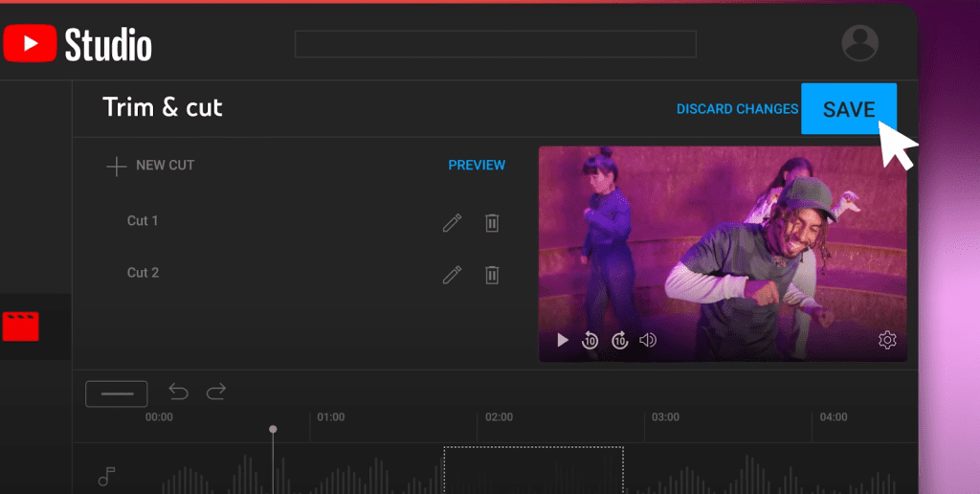Skip forward 10 seconds

619,340
